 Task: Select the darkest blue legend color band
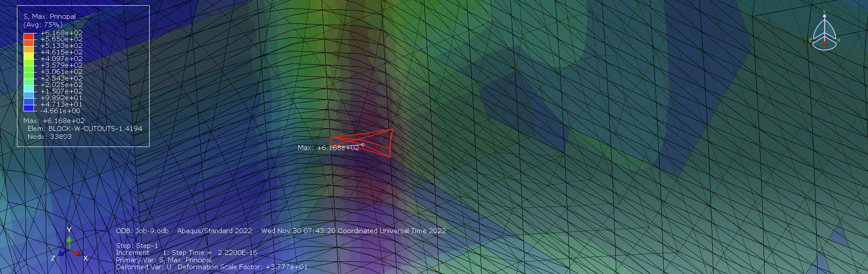(29, 108)
